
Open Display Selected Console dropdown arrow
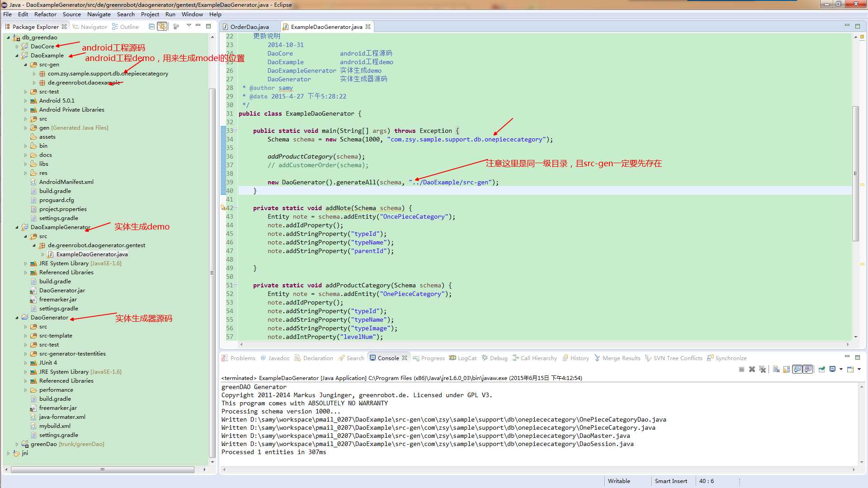[x=841, y=370]
